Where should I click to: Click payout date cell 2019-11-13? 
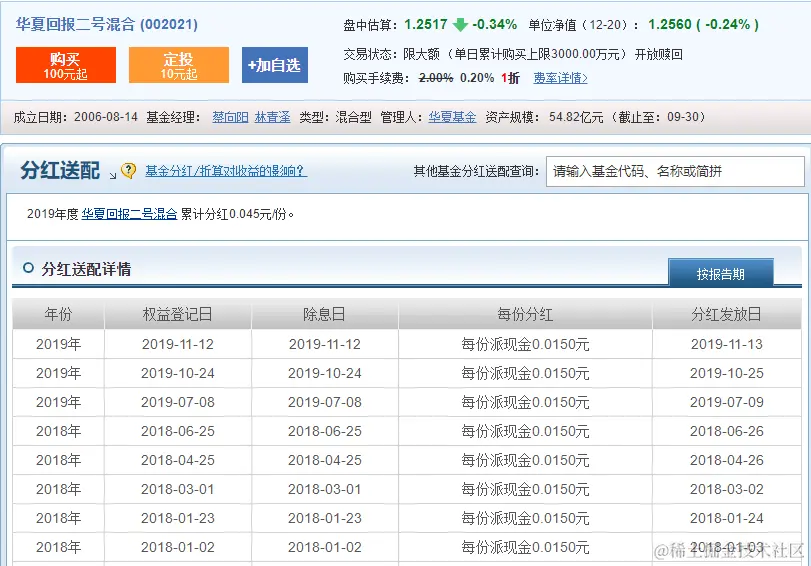click(727, 344)
